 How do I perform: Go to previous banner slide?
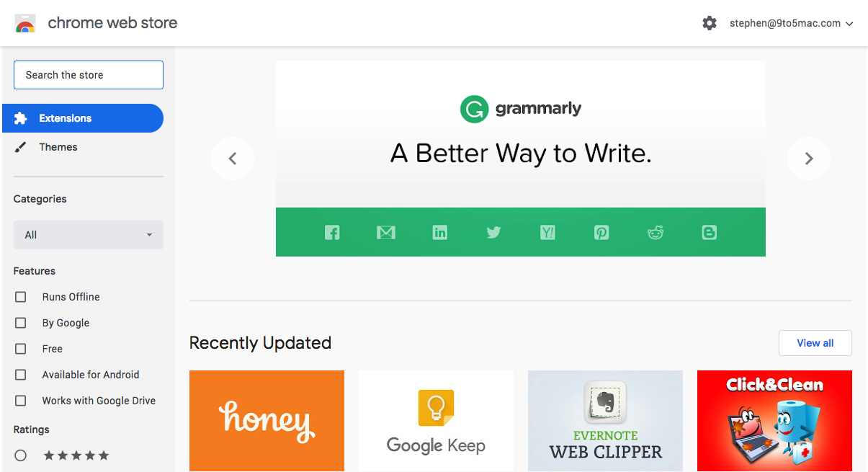pos(233,159)
